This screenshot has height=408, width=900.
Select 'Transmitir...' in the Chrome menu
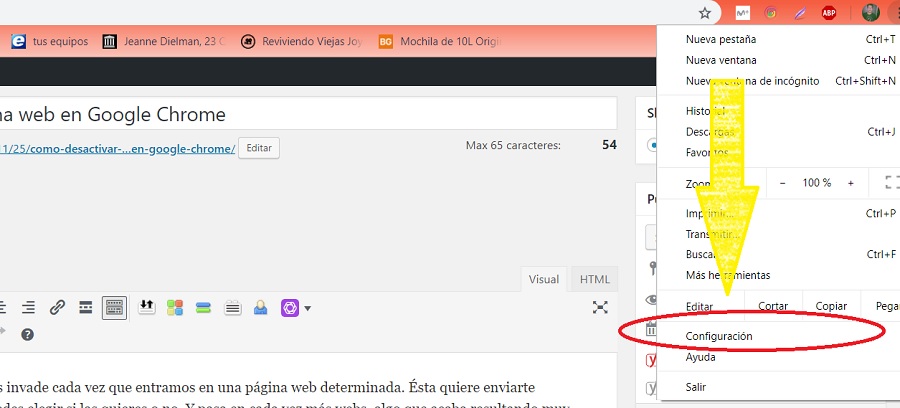point(779,234)
